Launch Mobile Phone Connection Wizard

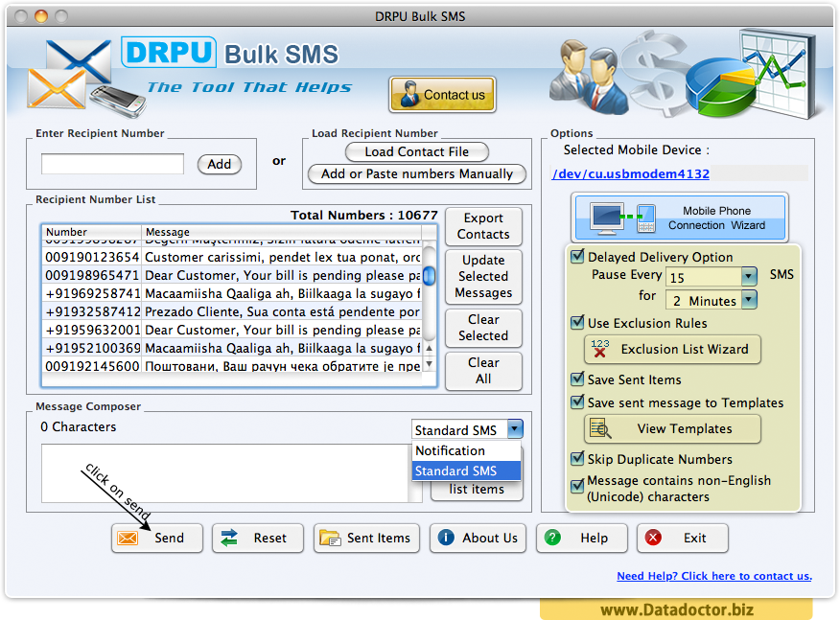click(x=680, y=218)
